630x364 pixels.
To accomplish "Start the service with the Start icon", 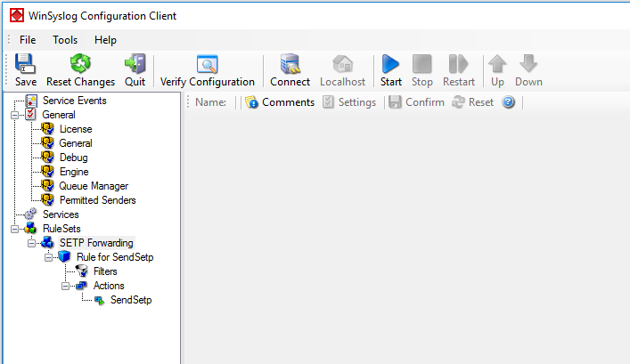I will tap(390, 64).
